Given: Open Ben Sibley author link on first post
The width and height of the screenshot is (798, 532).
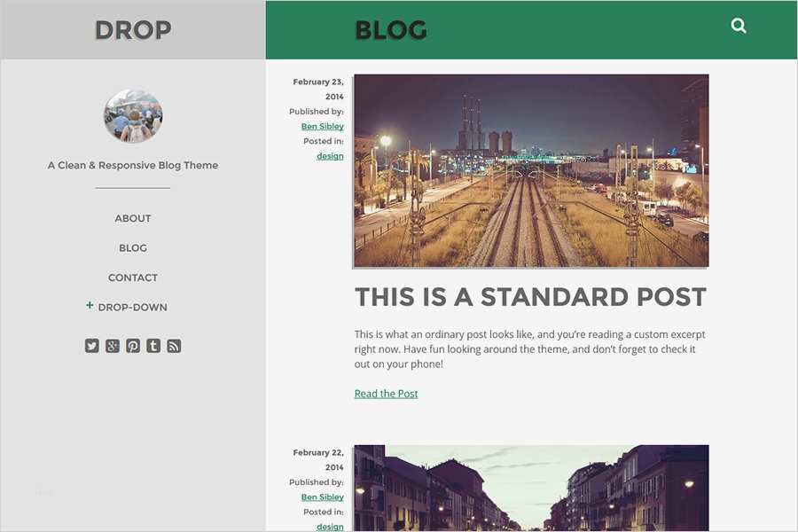Looking at the screenshot, I should click(x=322, y=126).
